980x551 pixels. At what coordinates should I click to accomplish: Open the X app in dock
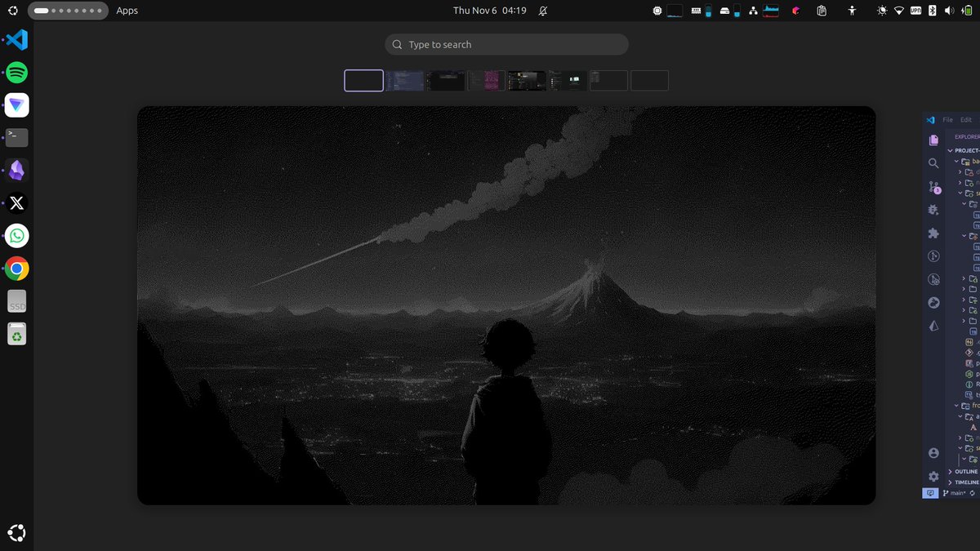click(x=16, y=202)
